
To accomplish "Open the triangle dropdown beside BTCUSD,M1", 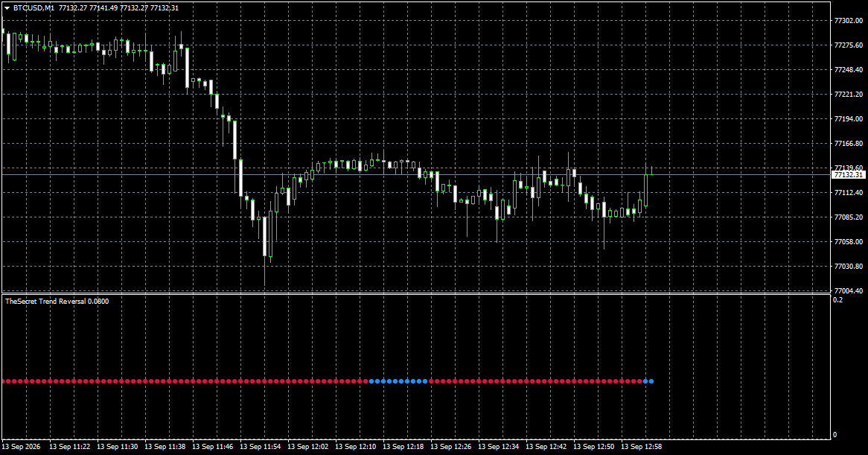I will click(7, 8).
